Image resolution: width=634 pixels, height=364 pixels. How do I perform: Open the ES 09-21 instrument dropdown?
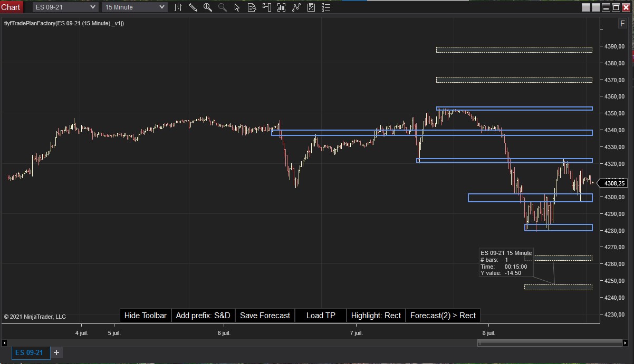(x=65, y=7)
